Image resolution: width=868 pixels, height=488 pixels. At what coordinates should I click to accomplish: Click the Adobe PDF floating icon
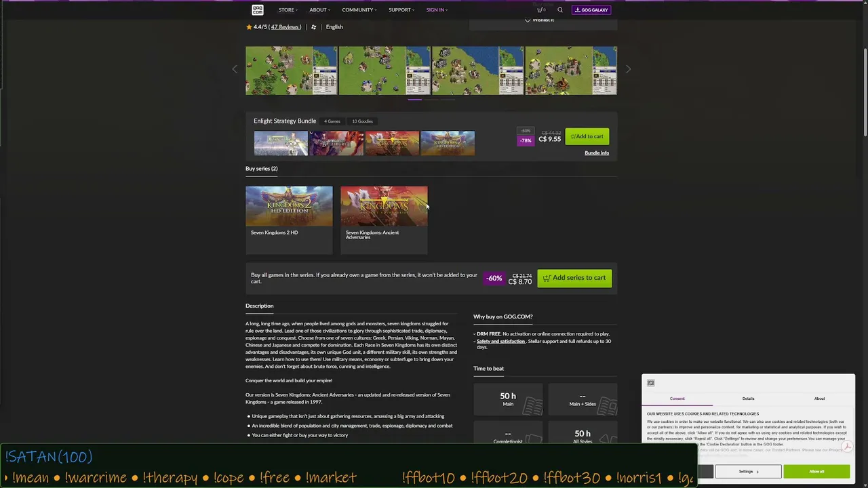pos(847,447)
